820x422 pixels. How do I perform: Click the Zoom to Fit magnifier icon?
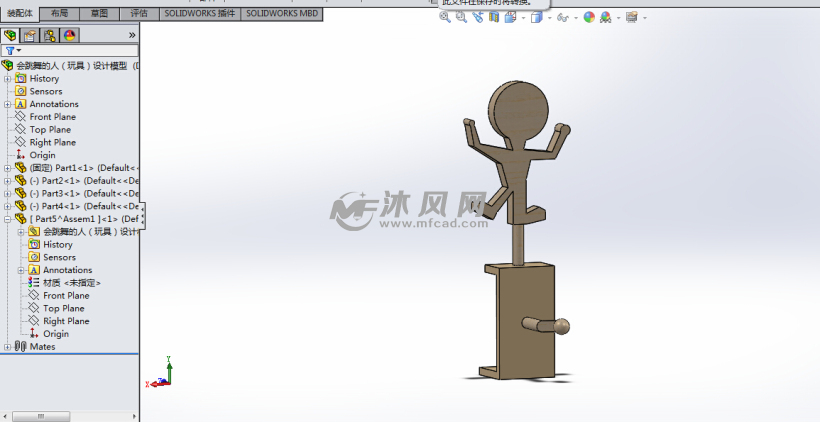[445, 17]
